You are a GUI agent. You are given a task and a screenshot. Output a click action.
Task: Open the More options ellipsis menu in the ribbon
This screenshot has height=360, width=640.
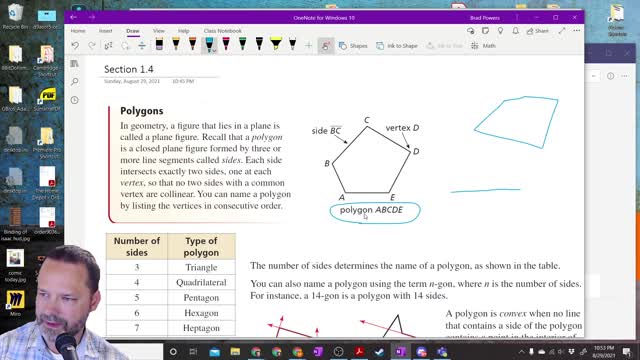(x=576, y=31)
